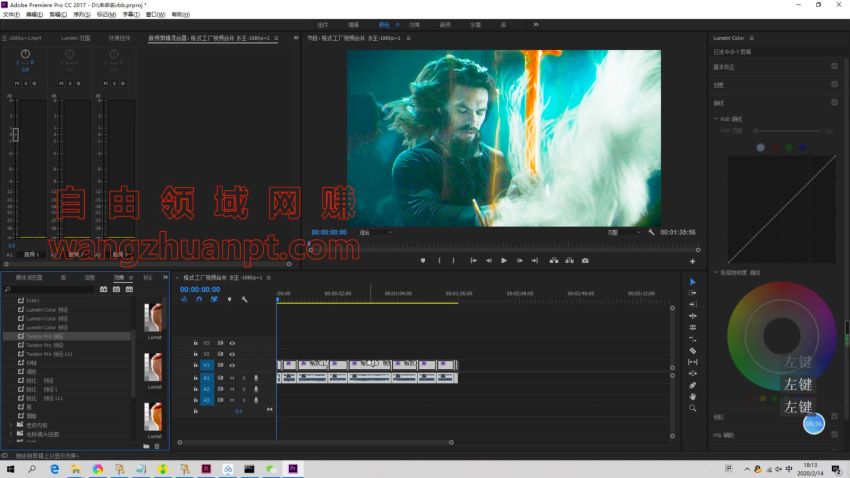Viewport: 850px width, 478px height.
Task: Expand the first collapsed Effects folder
Action: pos(11,425)
